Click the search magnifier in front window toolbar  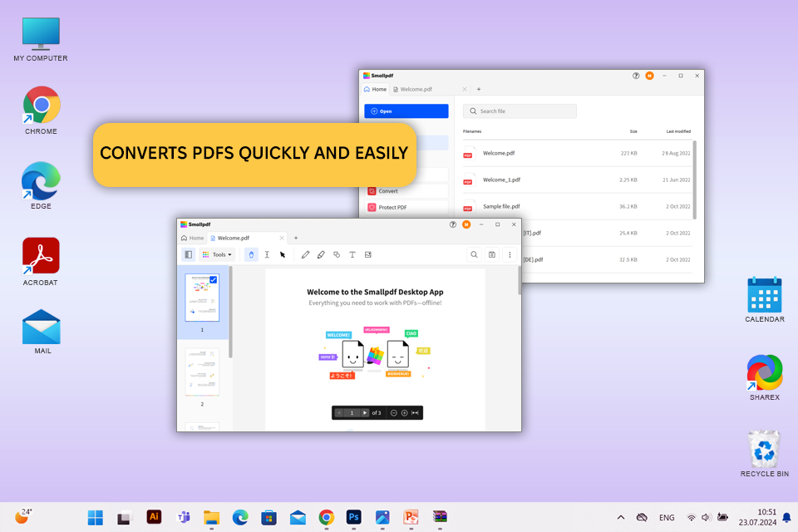tap(474, 254)
